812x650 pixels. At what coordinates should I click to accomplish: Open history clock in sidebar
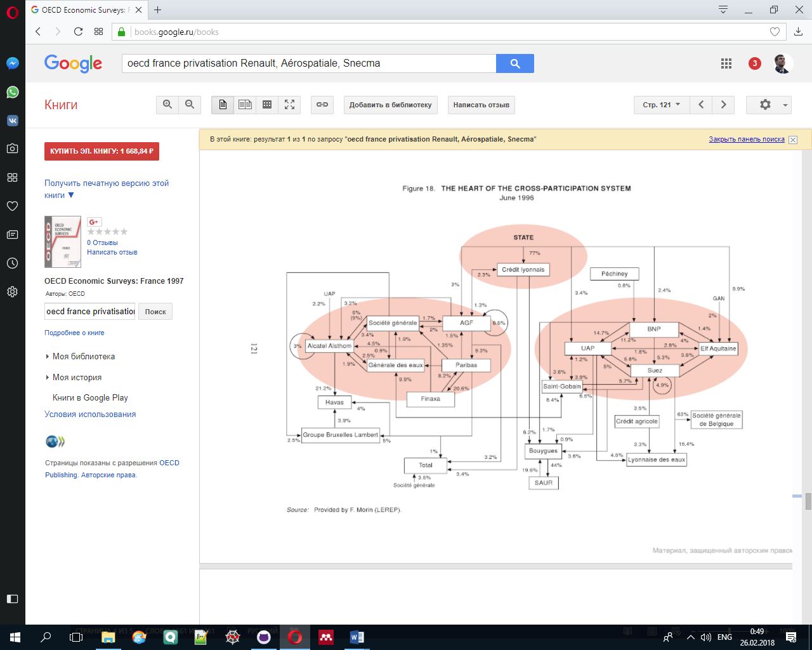pos(12,263)
